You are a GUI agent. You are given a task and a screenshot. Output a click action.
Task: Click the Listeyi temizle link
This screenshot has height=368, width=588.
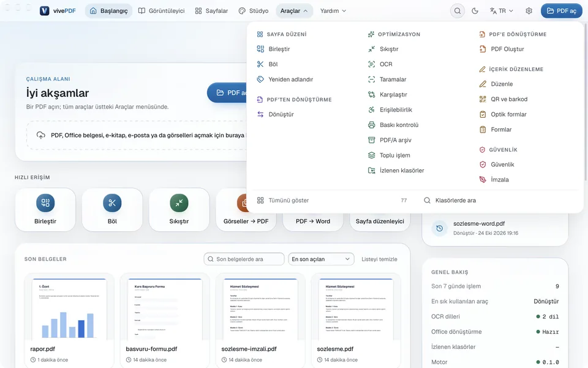379,259
